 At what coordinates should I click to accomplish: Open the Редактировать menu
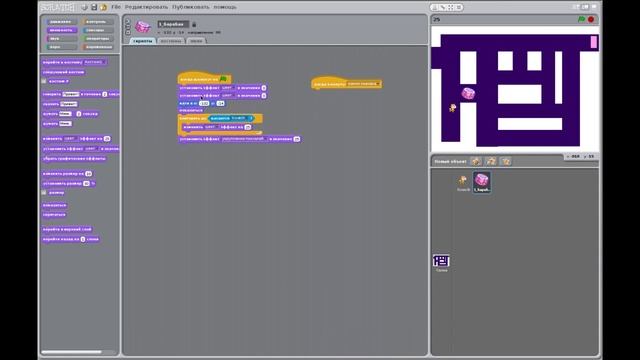coord(146,7)
